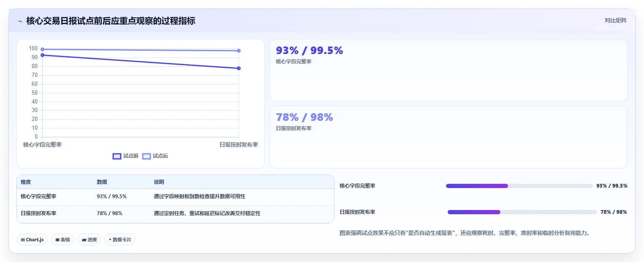Click the 数据 column header
The image size is (644, 262).
102,182
